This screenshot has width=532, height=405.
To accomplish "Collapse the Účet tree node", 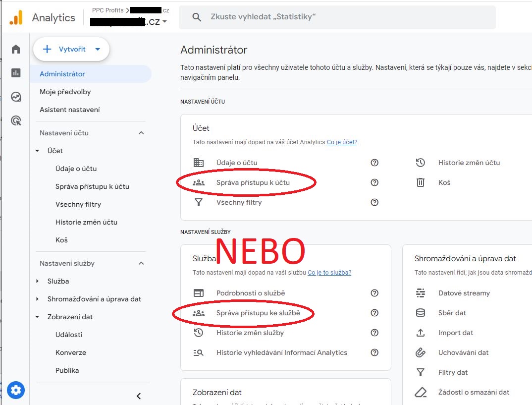I will tap(37, 151).
